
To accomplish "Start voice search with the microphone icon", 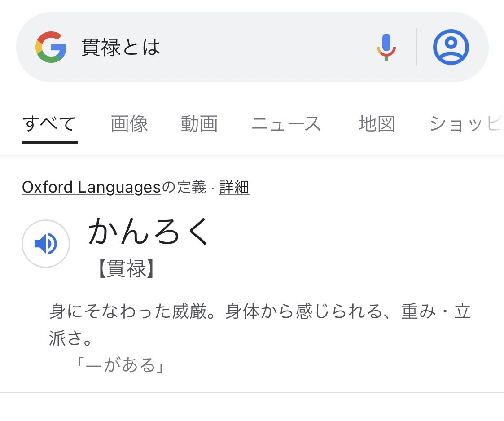I will point(386,47).
